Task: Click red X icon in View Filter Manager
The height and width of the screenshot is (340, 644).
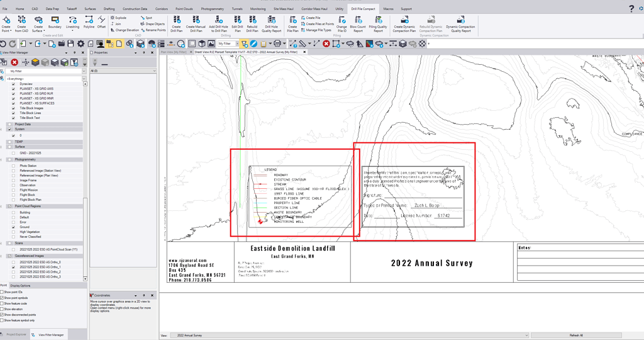Action: (x=14, y=62)
